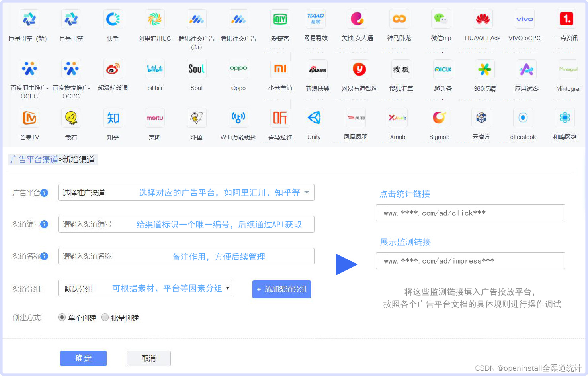Click the 点击统计链接 URL field

471,213
